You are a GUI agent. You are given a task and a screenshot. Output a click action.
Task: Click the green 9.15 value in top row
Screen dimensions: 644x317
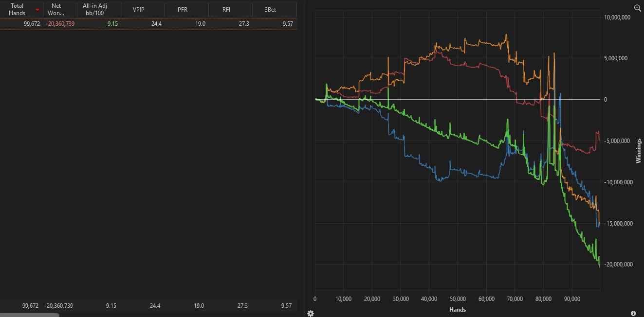pos(112,23)
